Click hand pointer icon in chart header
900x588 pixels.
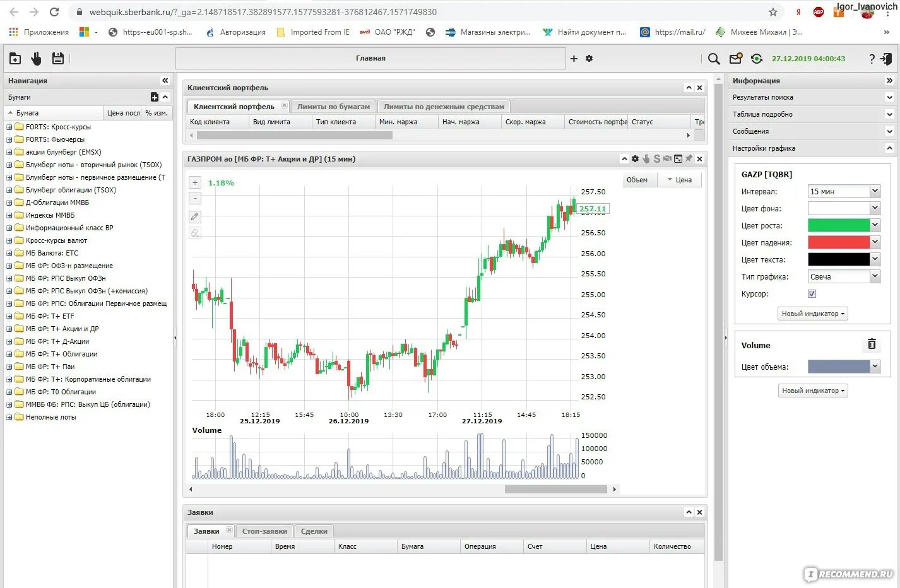click(x=646, y=159)
